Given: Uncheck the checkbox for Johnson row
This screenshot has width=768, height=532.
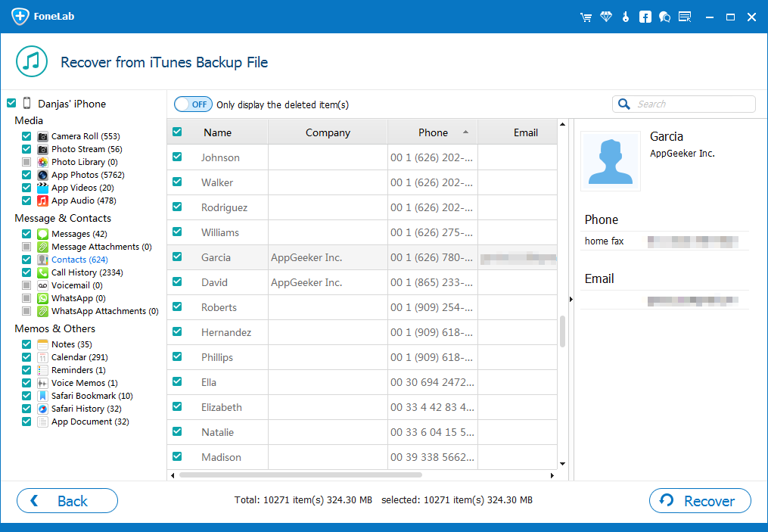Looking at the screenshot, I should 177,157.
